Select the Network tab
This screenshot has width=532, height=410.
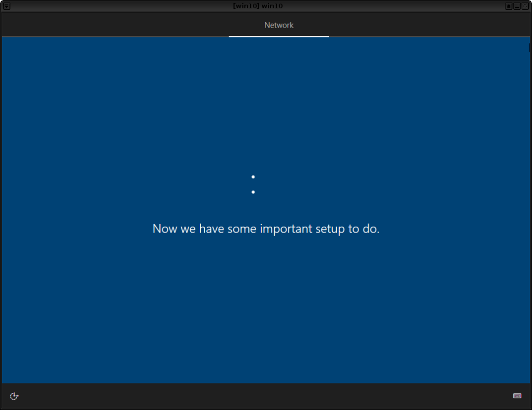click(279, 25)
